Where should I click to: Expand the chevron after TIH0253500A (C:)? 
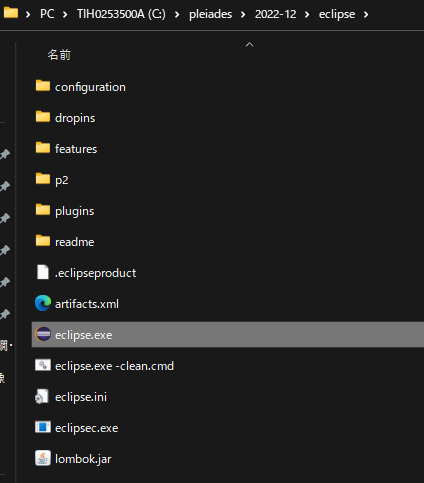coord(177,15)
